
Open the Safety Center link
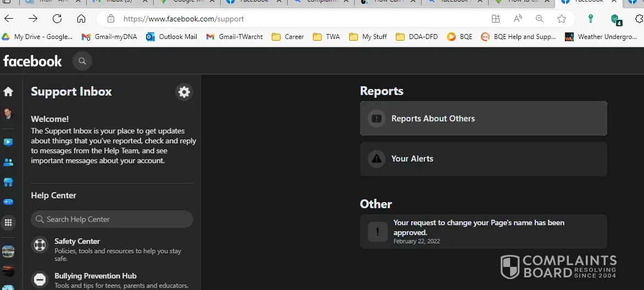[x=77, y=241]
